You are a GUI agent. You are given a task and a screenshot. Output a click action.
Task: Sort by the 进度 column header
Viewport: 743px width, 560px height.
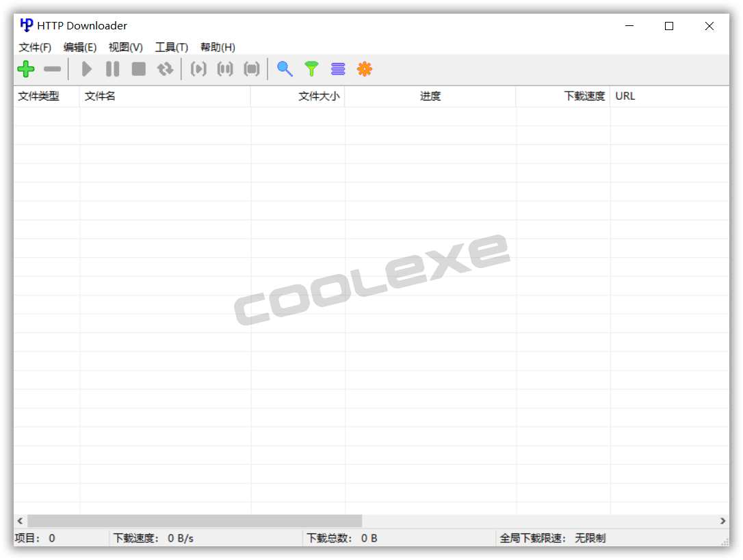pos(430,96)
